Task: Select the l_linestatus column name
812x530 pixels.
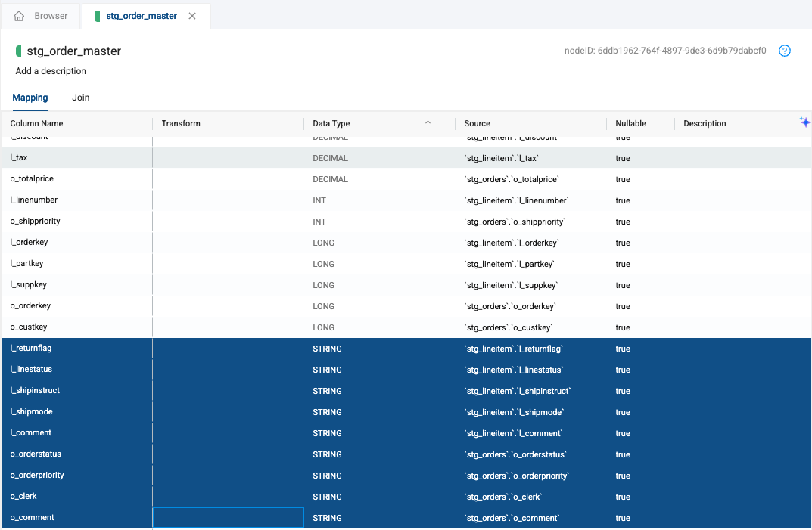Action: coord(31,370)
